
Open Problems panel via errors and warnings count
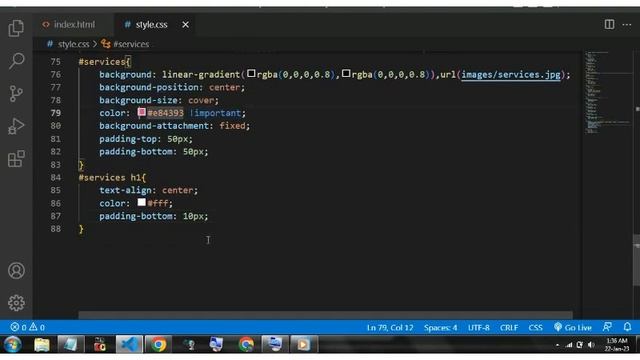[x=27, y=327]
